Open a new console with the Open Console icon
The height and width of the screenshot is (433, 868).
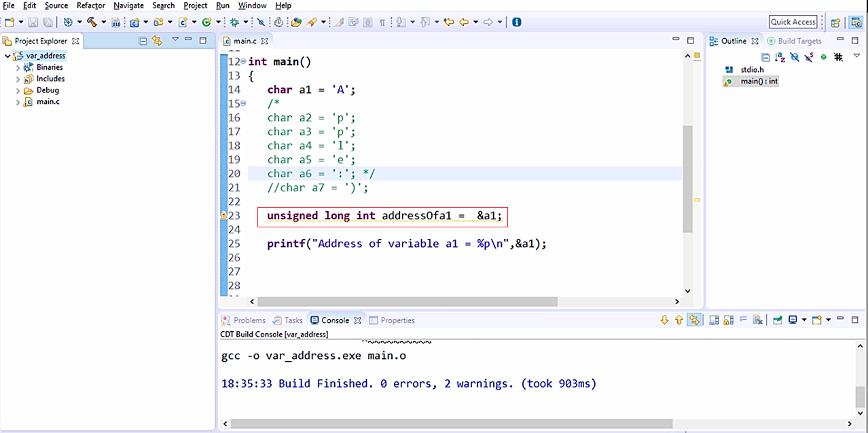818,320
